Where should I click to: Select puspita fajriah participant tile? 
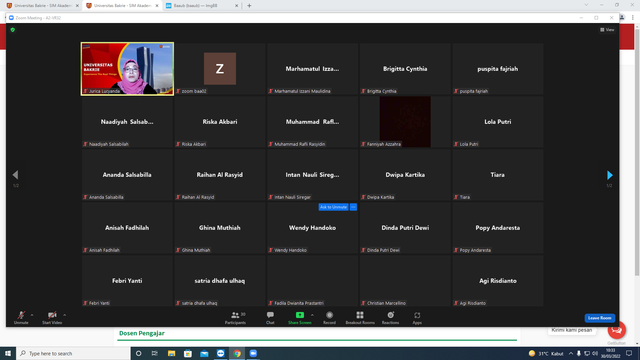coord(498,69)
